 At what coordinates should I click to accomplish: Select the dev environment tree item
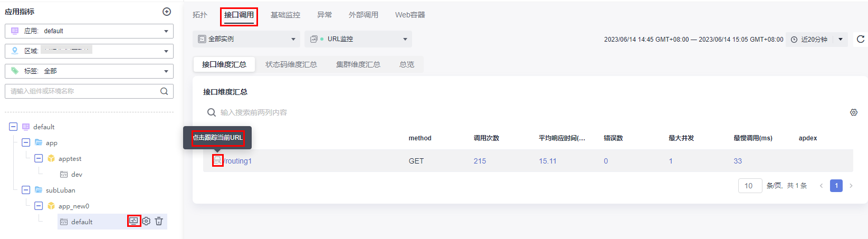(x=77, y=174)
